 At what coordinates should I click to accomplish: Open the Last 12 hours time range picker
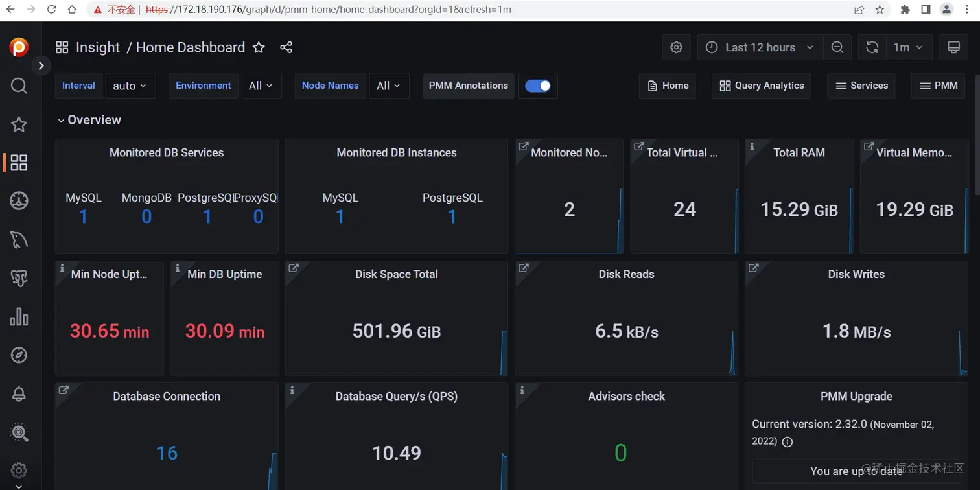click(x=760, y=47)
